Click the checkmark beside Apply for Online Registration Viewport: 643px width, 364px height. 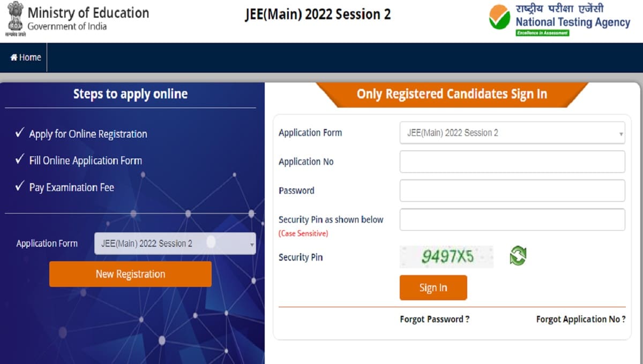coord(20,133)
